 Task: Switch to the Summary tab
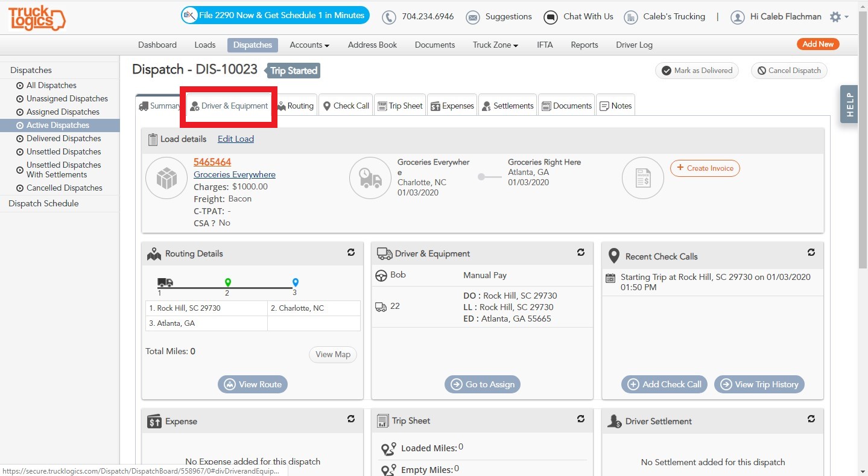[x=159, y=106]
